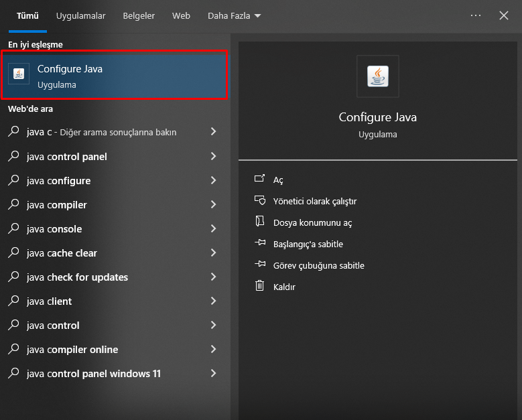Image resolution: width=522 pixels, height=420 pixels.
Task: Click the Aç open-window icon
Action: pyautogui.click(x=260, y=178)
